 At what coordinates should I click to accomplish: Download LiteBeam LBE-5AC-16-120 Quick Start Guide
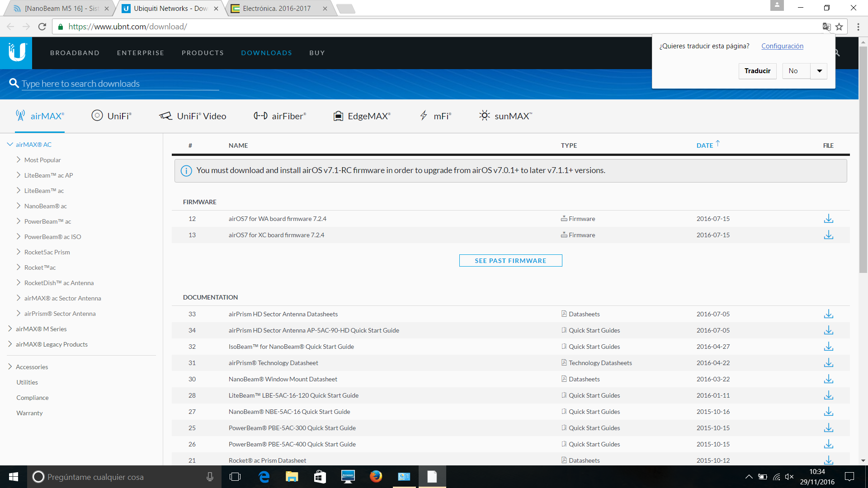828,395
